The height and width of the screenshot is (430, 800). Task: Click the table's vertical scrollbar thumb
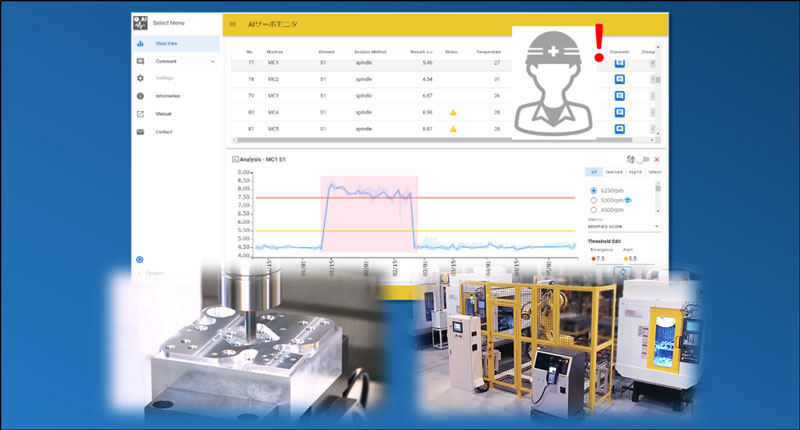[658, 80]
